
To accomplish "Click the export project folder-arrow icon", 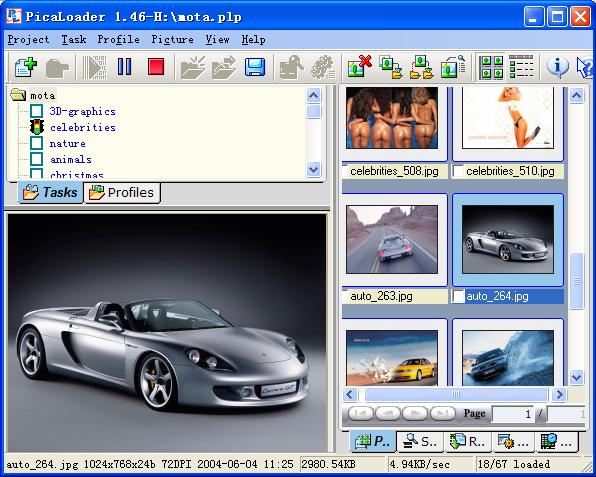I will pyautogui.click(x=224, y=68).
